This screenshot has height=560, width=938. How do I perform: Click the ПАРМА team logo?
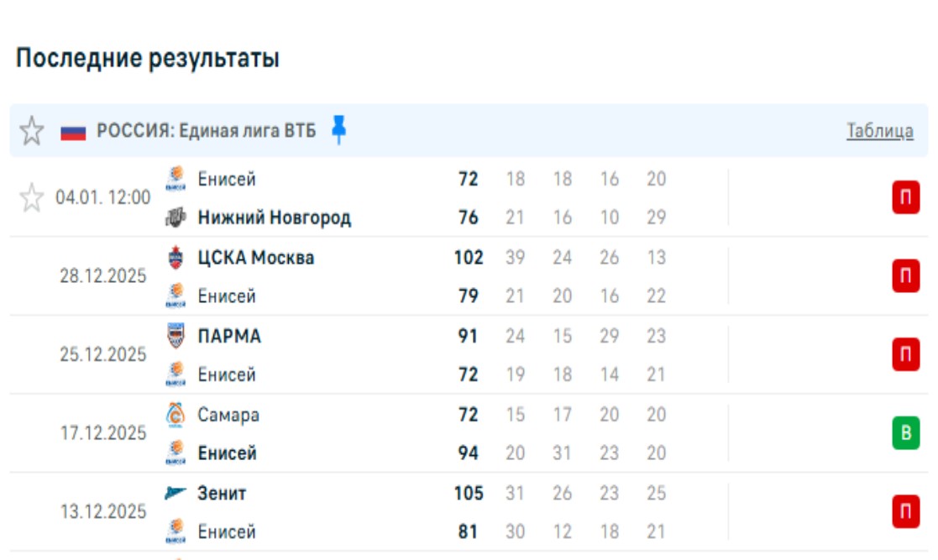[x=176, y=336]
